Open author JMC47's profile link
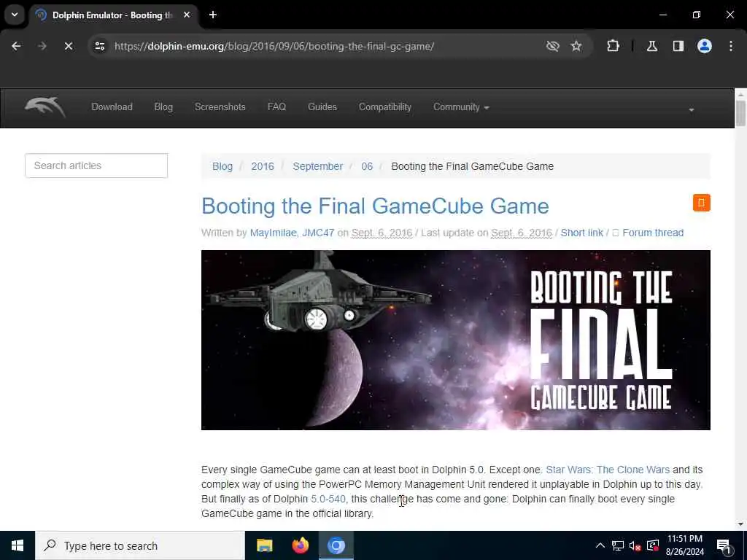The height and width of the screenshot is (560, 747). coord(318,233)
